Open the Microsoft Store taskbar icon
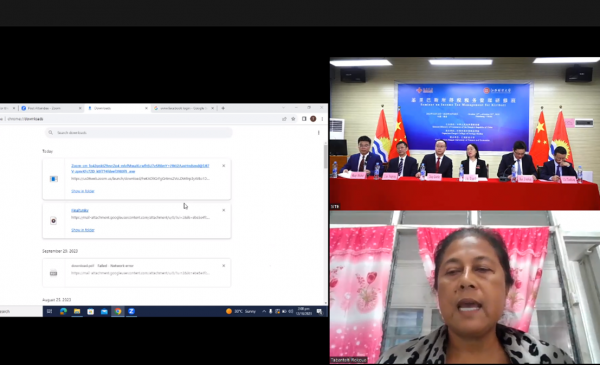 (x=91, y=311)
